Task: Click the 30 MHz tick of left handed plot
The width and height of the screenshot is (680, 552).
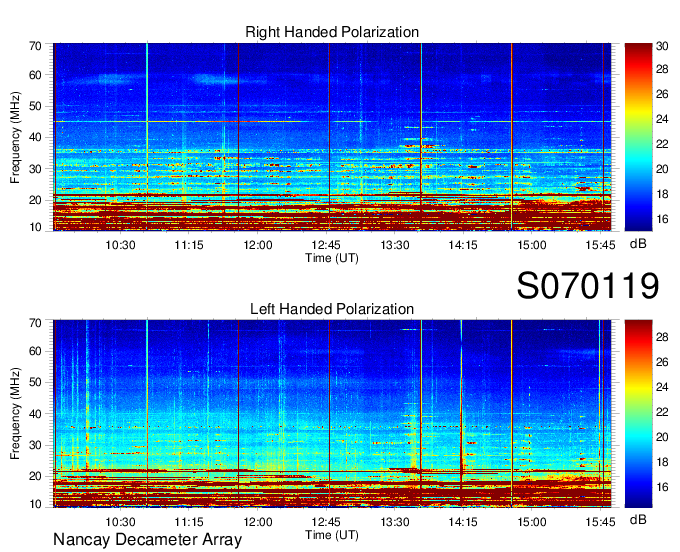Action: pyautogui.click(x=35, y=445)
